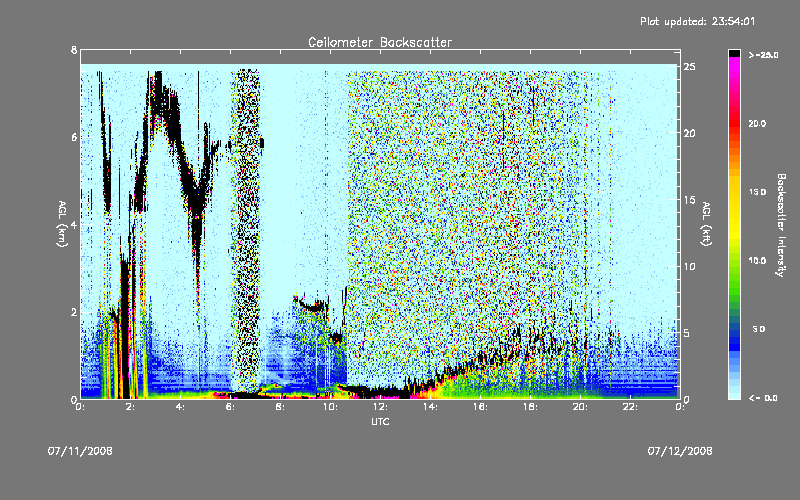Click the "8:" hour tick on UTC axis
Screen dimensions: 800x500
pos(280,407)
